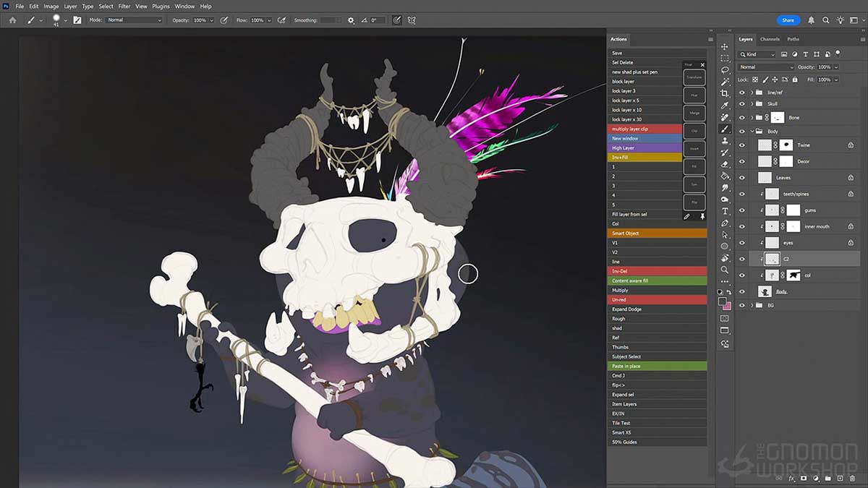Select the Zoom tool
868x488 pixels.
click(725, 270)
